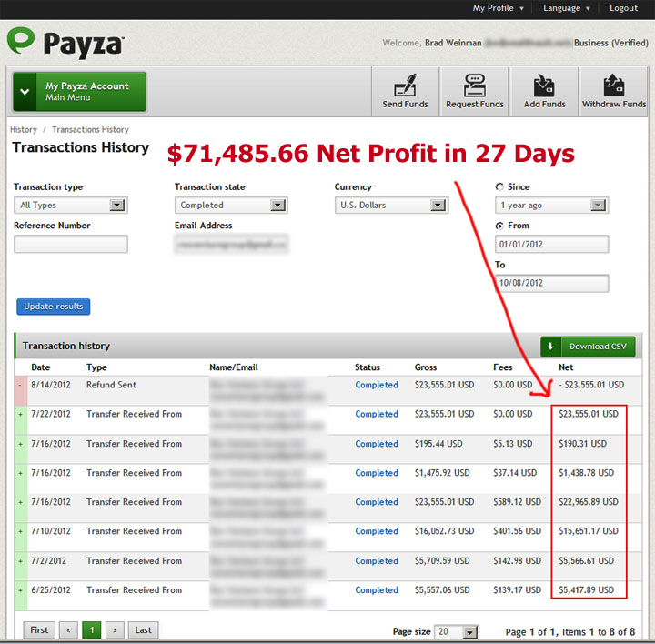This screenshot has height=644, width=655.
Task: Click the Withdraw Funds icon
Action: [614, 86]
